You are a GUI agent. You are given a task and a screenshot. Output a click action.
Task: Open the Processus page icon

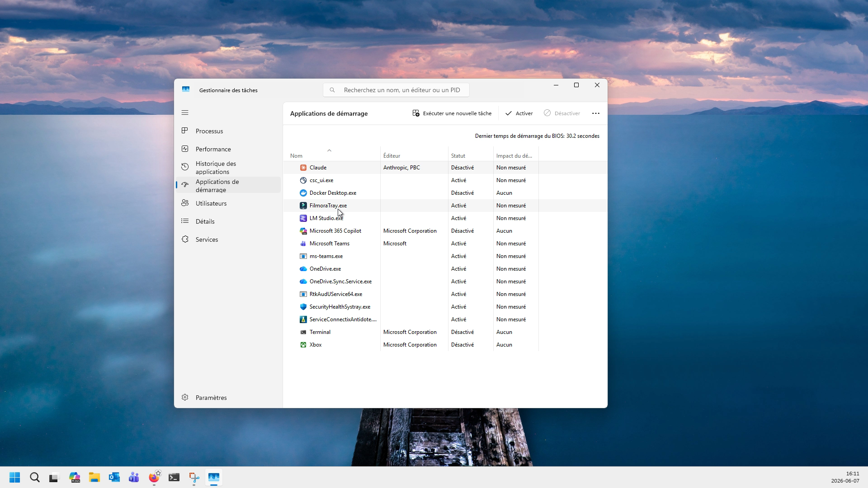click(185, 131)
